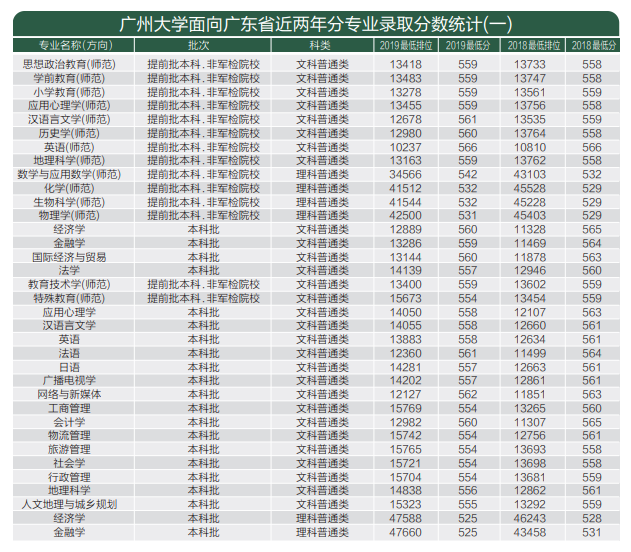The height and width of the screenshot is (552, 631).
Task: Click 2019 rank value 12678
Action: click(406, 119)
